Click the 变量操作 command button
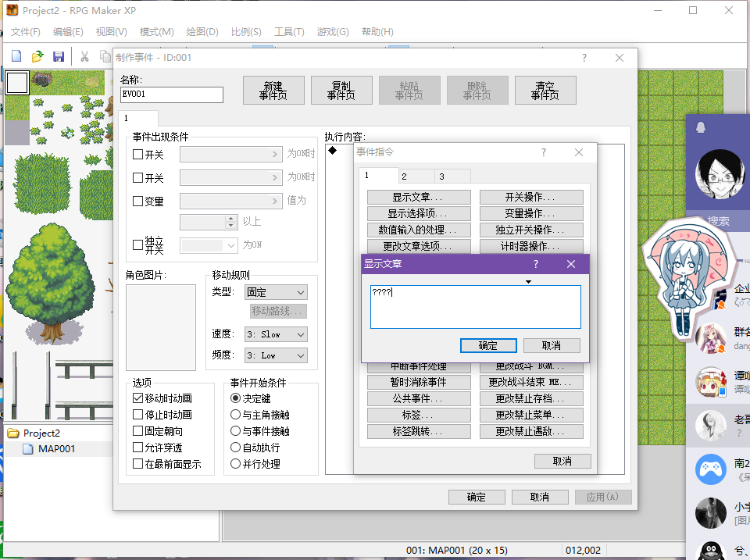The height and width of the screenshot is (560, 750). coord(531,213)
